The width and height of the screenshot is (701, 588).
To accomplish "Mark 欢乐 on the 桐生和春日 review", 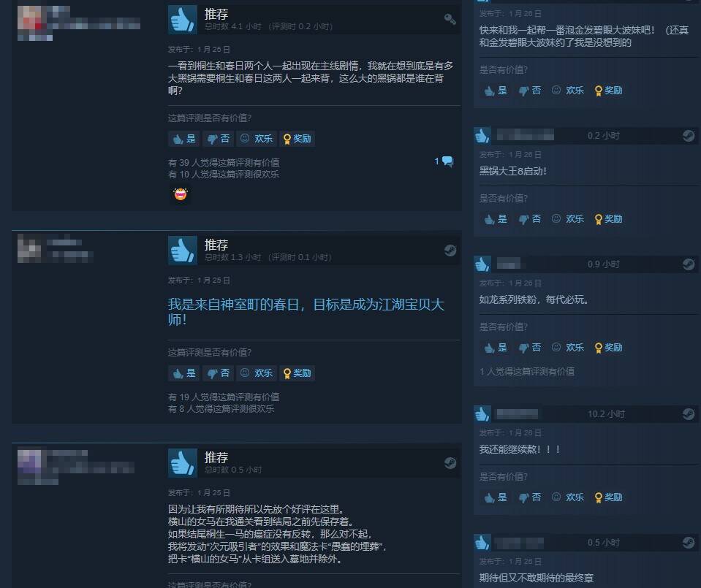I will (257, 139).
